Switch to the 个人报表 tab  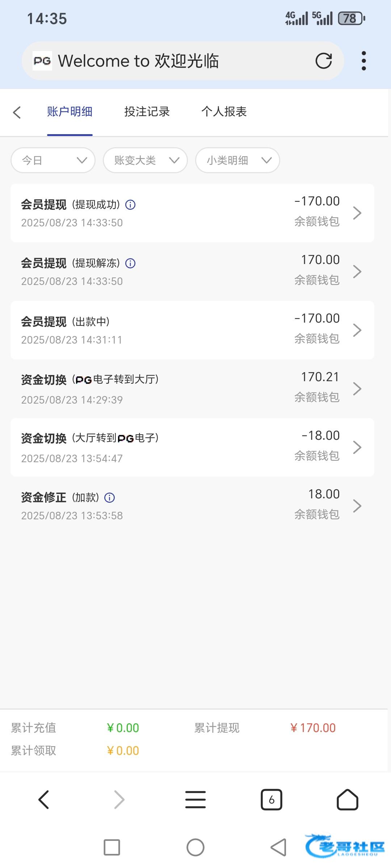[x=224, y=112]
